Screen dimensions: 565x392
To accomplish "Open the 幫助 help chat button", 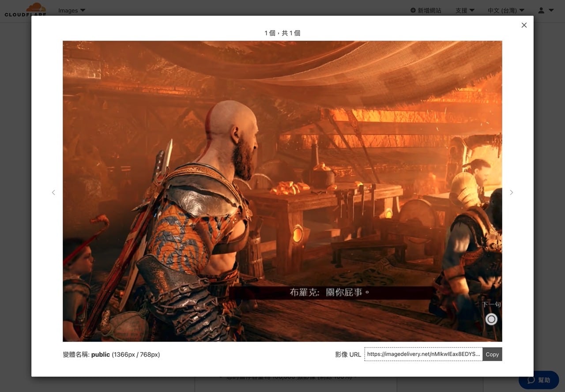I will click(x=539, y=380).
